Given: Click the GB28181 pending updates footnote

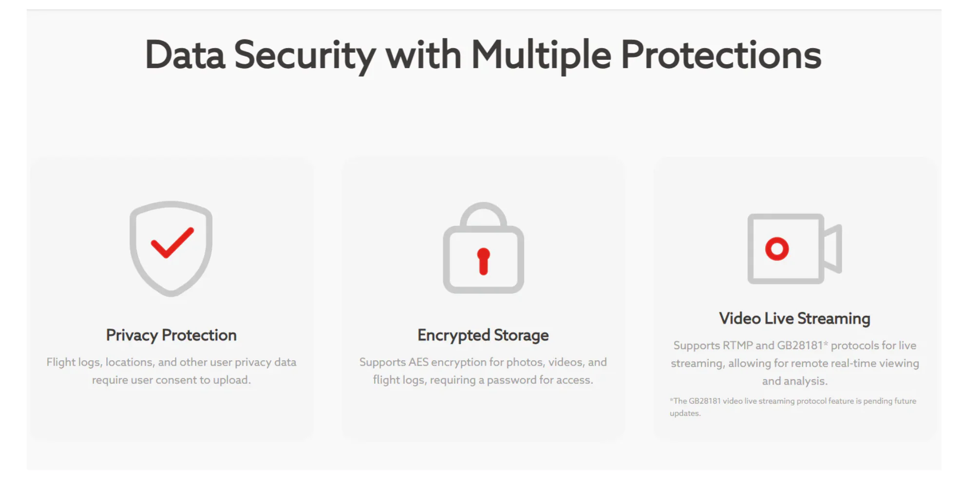Looking at the screenshot, I should click(x=792, y=407).
